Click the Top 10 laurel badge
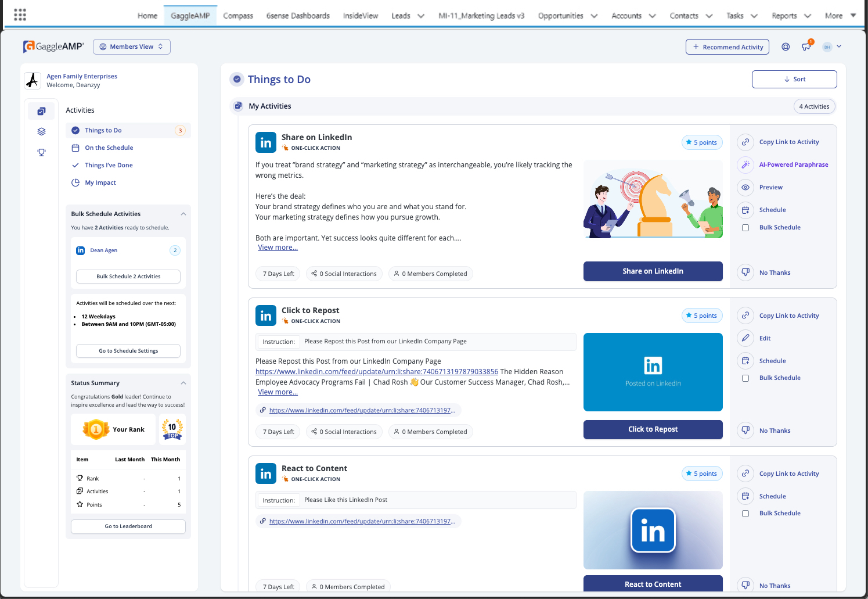The width and height of the screenshot is (868, 599). click(x=172, y=429)
